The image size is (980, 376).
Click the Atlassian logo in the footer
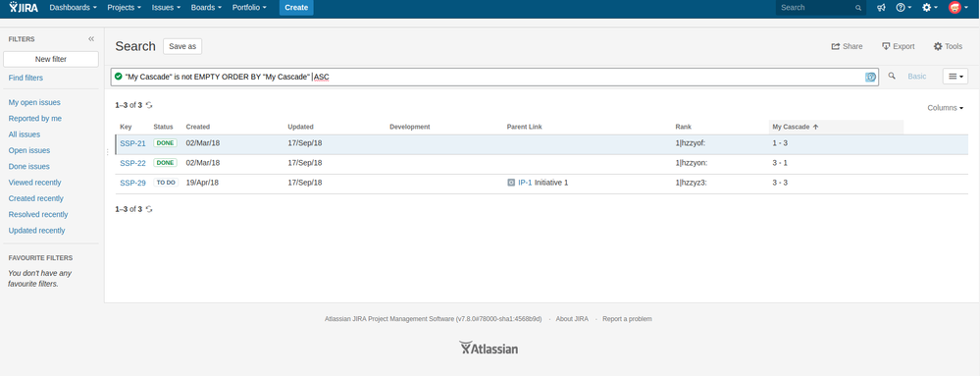coord(489,348)
